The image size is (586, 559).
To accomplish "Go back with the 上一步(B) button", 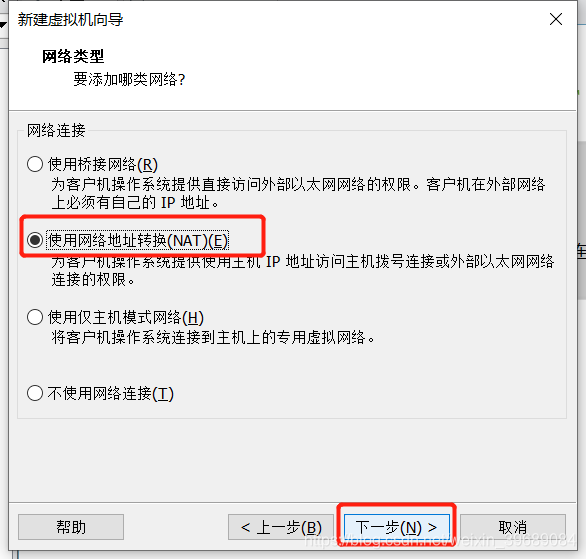I will click(281, 527).
